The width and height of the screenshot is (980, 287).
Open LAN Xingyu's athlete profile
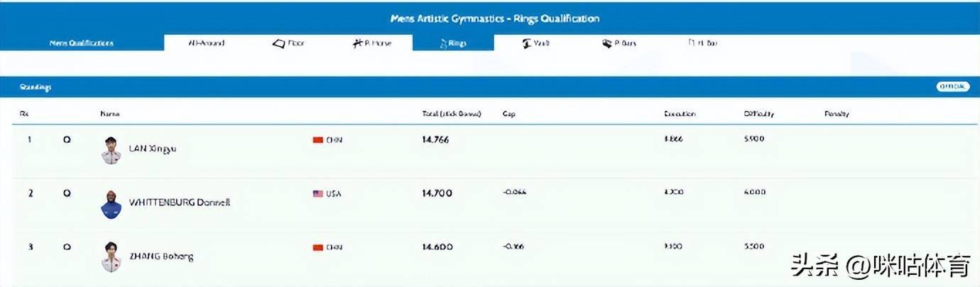[153, 148]
